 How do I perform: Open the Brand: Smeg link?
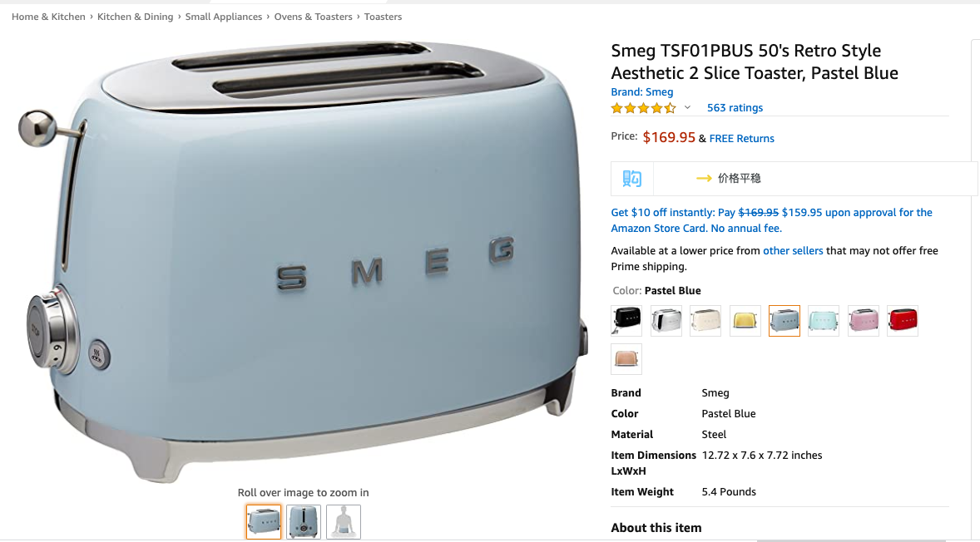coord(642,91)
